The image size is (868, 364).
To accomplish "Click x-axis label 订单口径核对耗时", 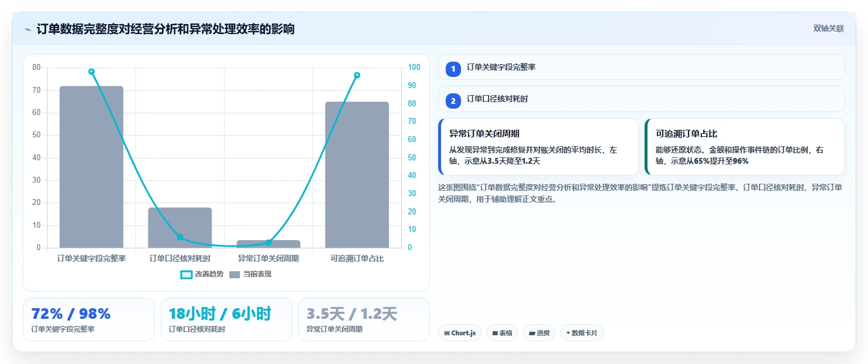I will 180,258.
